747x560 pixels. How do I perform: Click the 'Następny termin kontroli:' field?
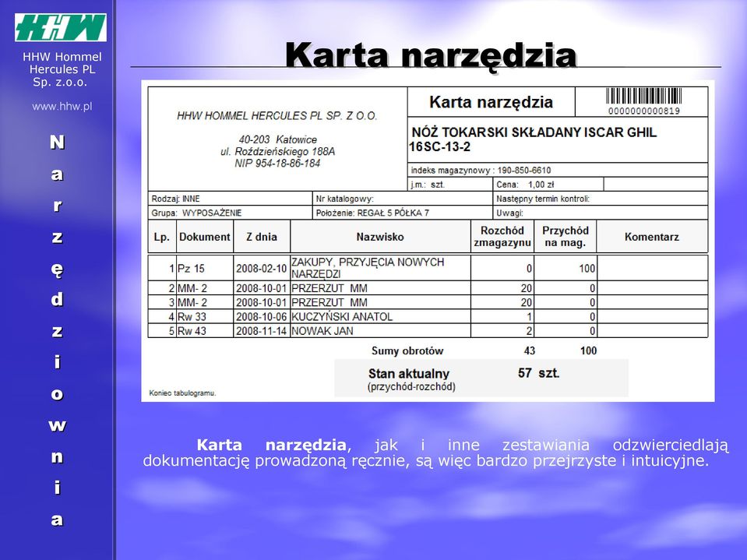coord(601,199)
